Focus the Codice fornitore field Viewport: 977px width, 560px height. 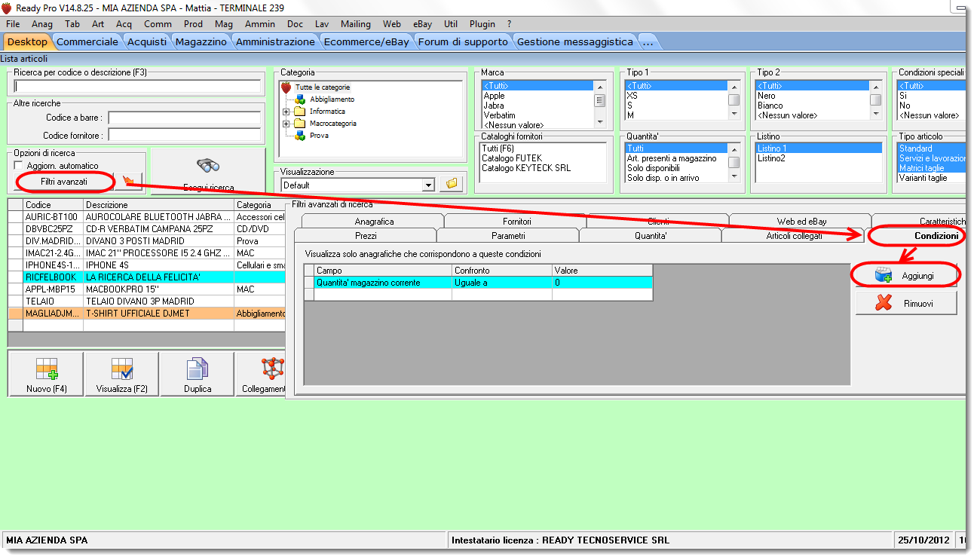click(185, 135)
